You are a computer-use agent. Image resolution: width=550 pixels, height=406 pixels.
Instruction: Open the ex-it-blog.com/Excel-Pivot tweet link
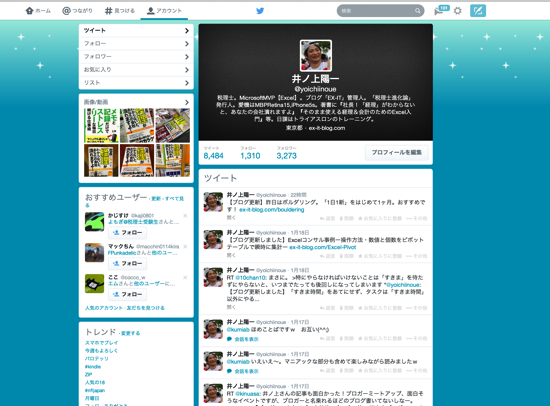point(323,247)
